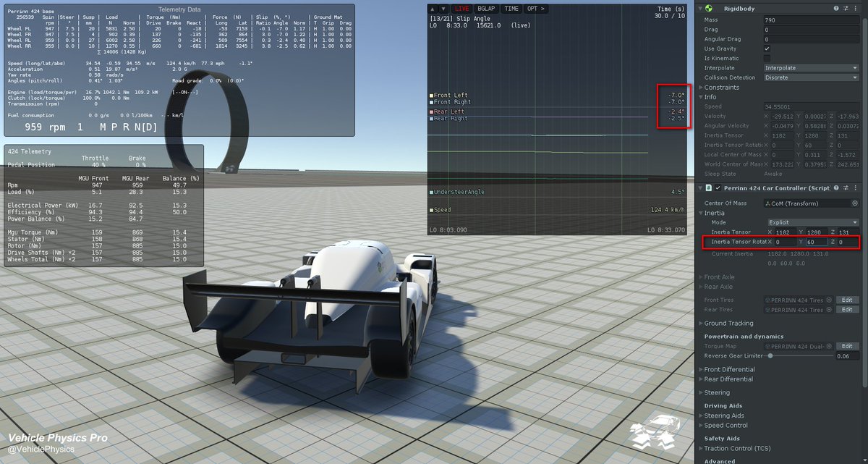Click Edit button for Torque Map
The height and width of the screenshot is (464, 868).
pyautogui.click(x=848, y=346)
